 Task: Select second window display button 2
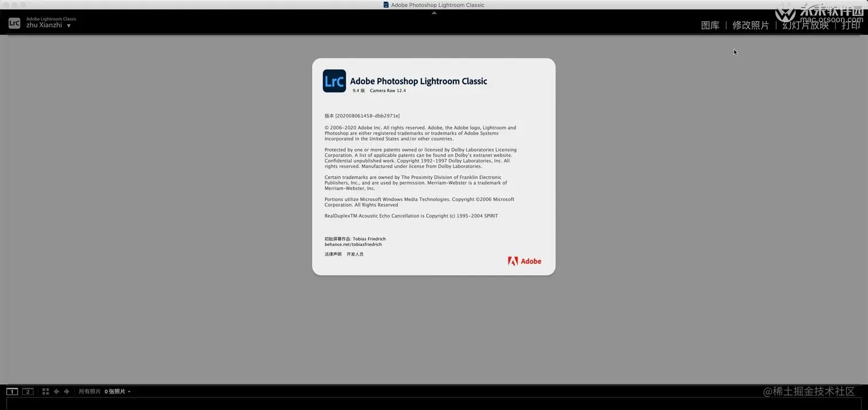point(28,392)
